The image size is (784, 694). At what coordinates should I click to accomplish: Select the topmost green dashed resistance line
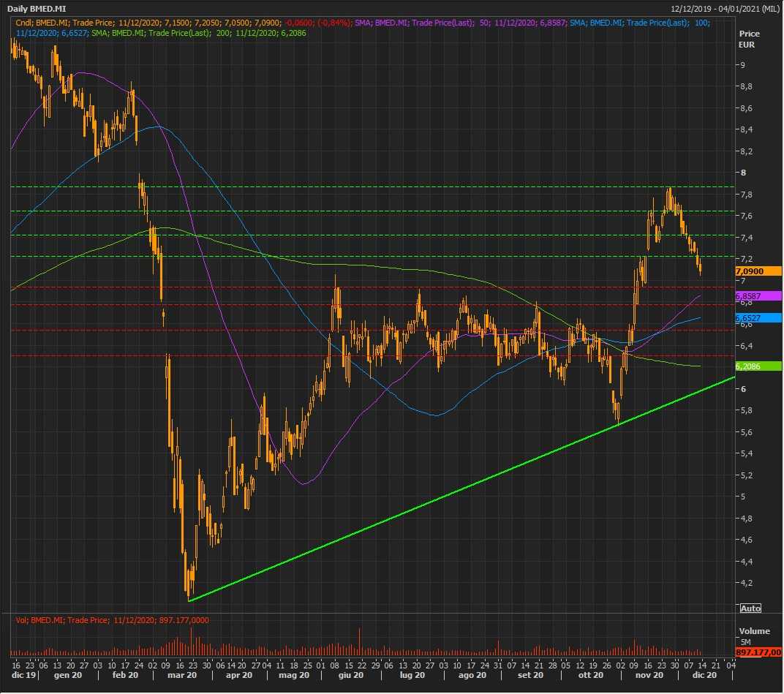pyautogui.click(x=366, y=187)
